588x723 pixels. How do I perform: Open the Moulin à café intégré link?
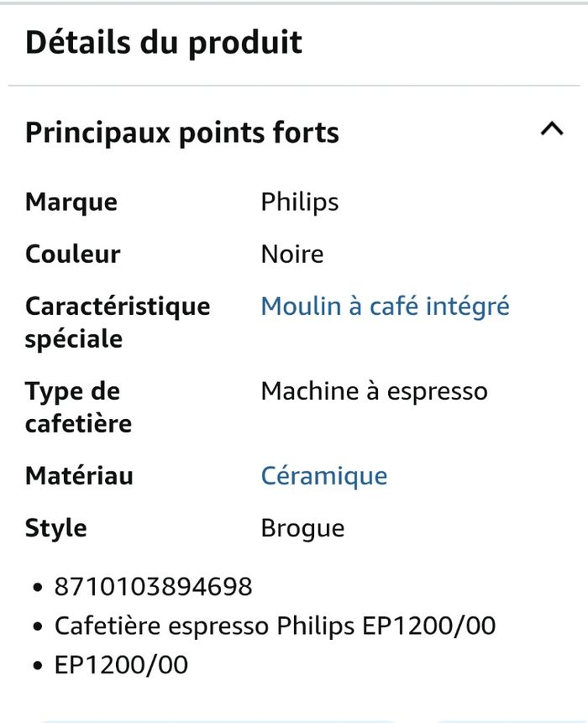(x=386, y=306)
